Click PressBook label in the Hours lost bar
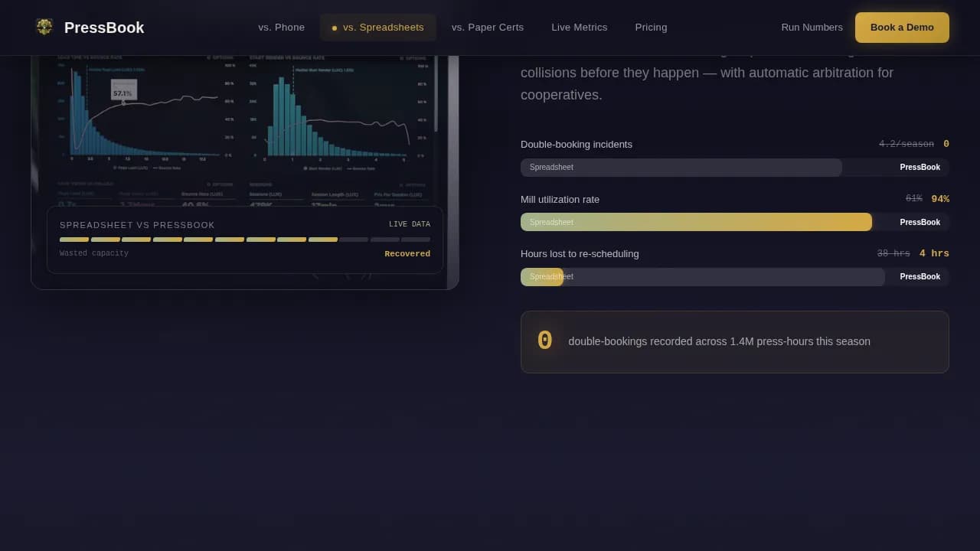The height and width of the screenshot is (551, 980). pos(920,277)
